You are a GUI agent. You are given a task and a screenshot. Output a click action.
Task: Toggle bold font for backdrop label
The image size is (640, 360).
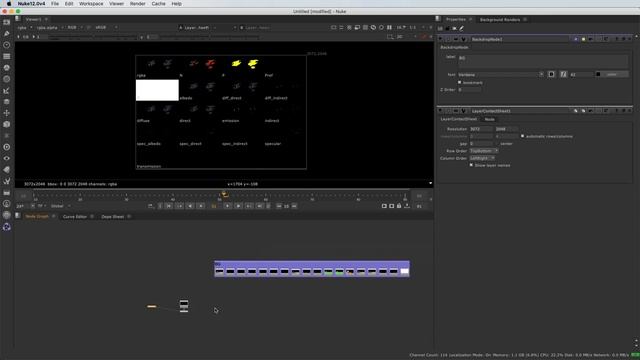[x=551, y=74]
